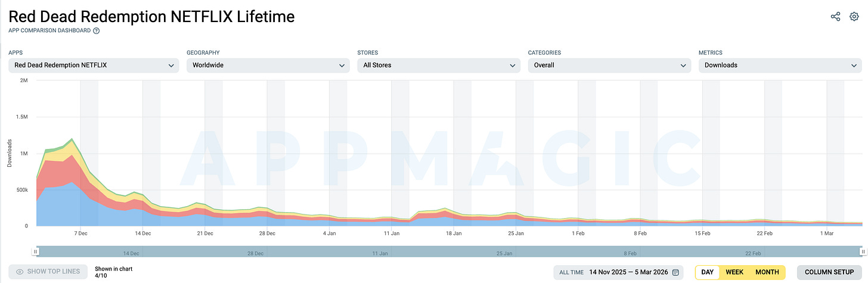The height and width of the screenshot is (283, 868).
Task: Switch to MONTH granularity
Action: coord(767,272)
